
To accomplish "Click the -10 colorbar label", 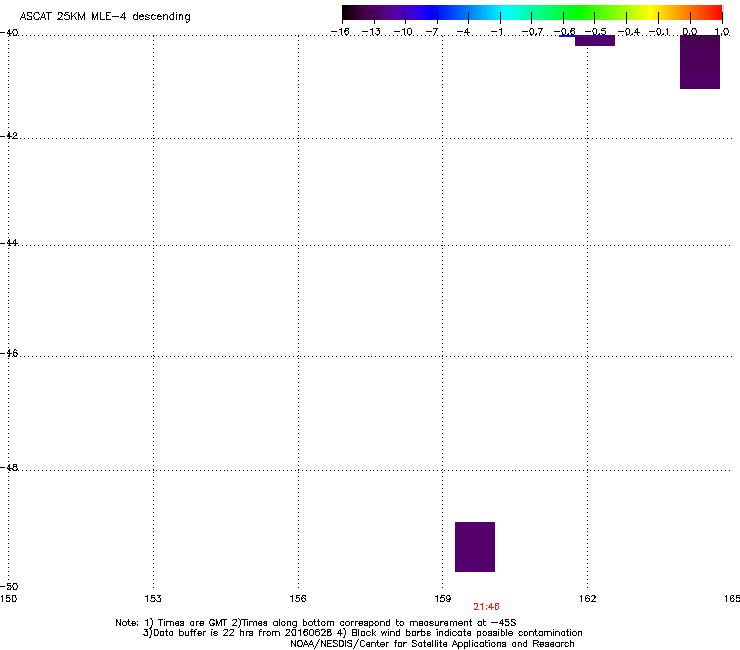I will (x=403, y=32).
